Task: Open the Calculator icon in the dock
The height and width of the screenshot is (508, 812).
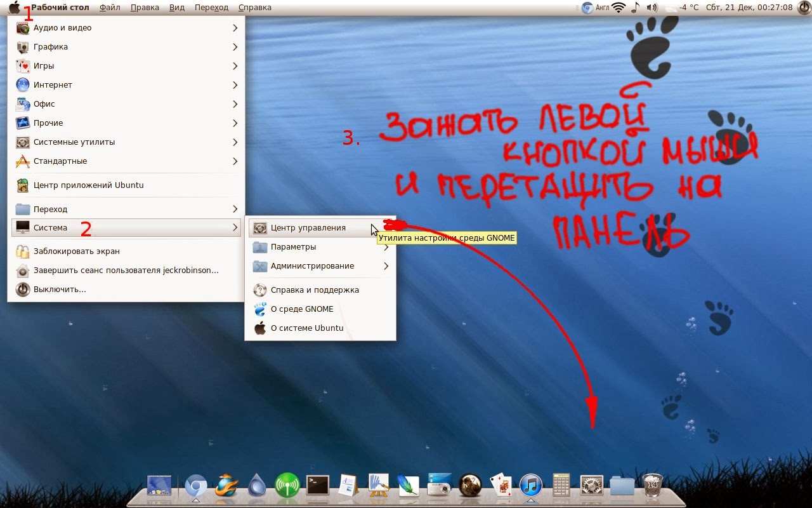Action: [x=561, y=485]
